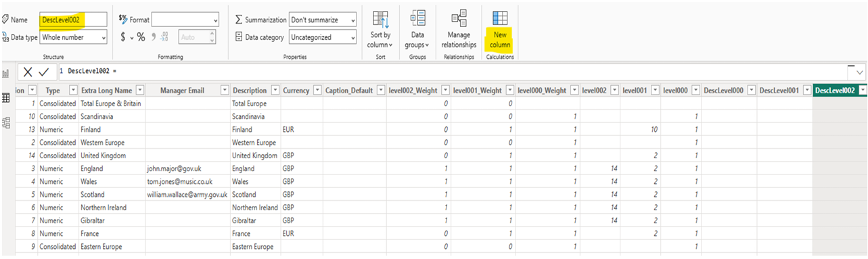Apply percentage format

[x=141, y=37]
